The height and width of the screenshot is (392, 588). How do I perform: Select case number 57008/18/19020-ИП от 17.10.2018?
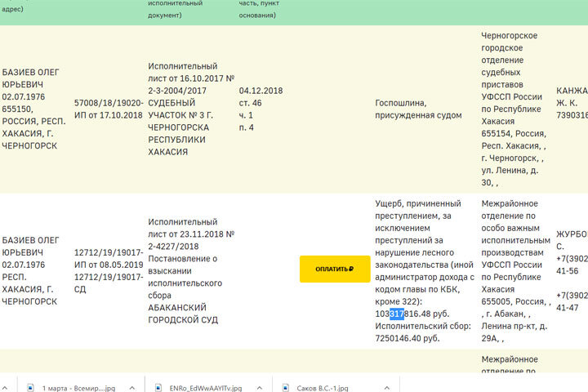coord(109,109)
